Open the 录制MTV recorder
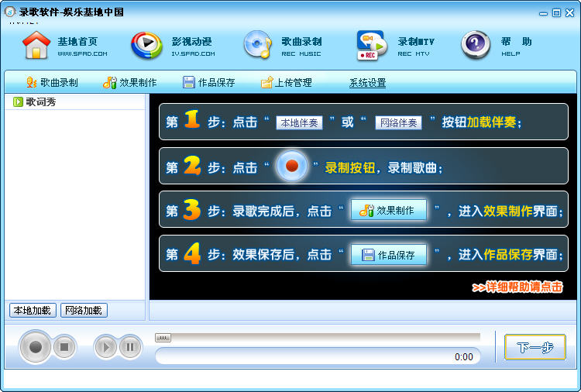This screenshot has width=581, height=392. coord(372,45)
